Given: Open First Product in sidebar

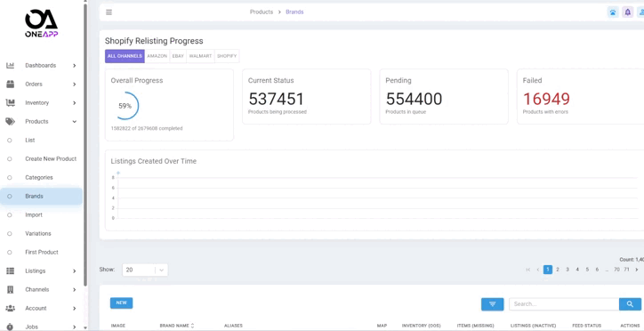Looking at the screenshot, I should [x=42, y=252].
